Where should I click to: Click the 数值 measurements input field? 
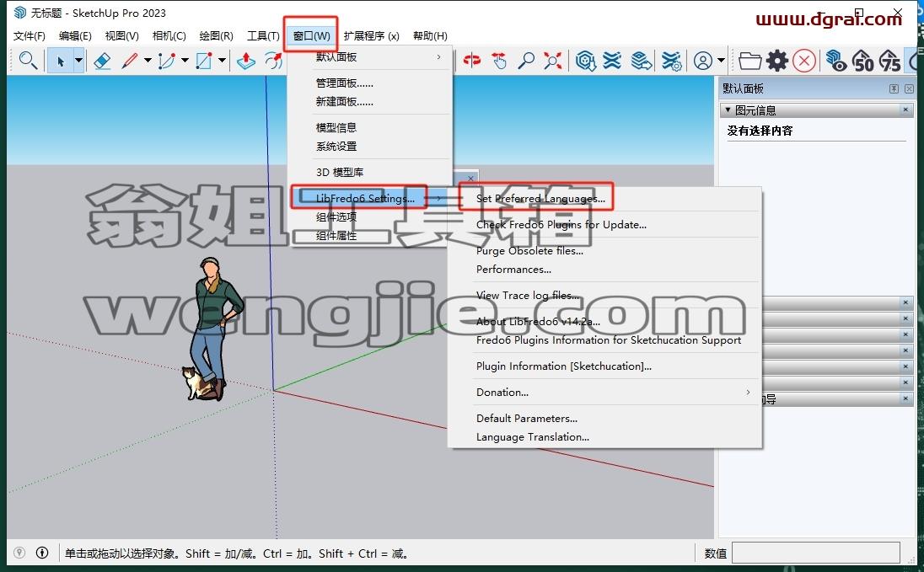816,553
